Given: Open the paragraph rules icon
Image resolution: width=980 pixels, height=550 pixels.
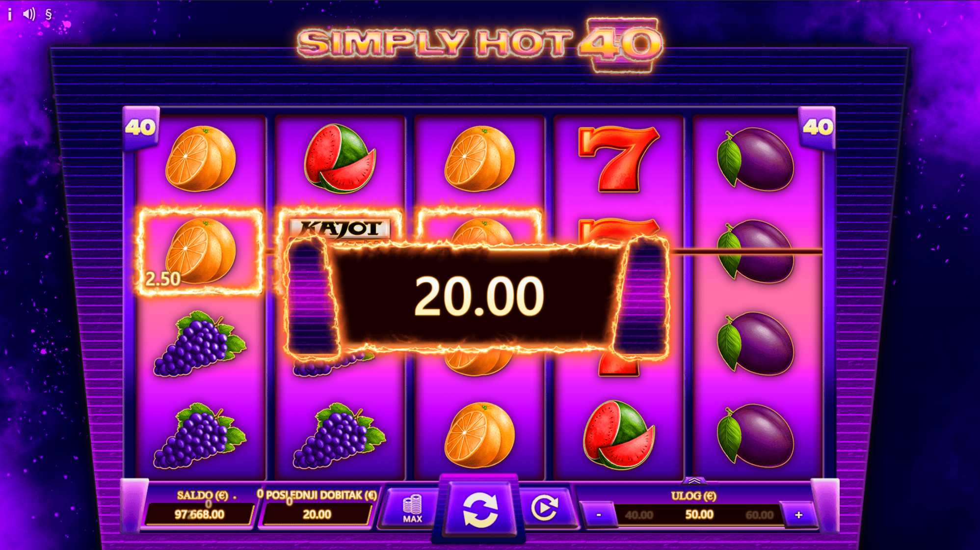Looking at the screenshot, I should point(49,14).
